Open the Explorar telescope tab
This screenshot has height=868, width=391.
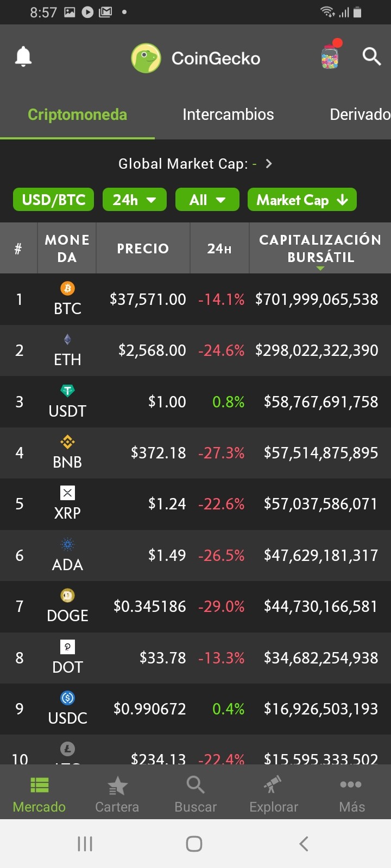pos(274,795)
